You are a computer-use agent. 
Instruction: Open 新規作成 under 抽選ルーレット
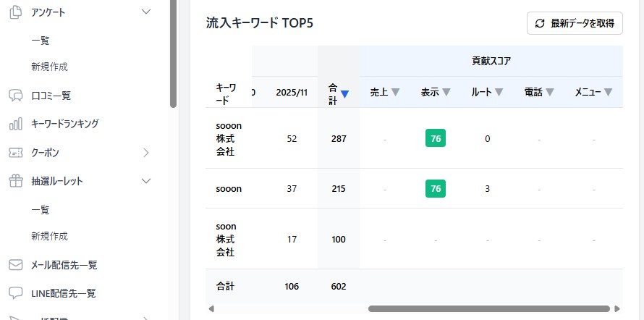click(x=49, y=236)
